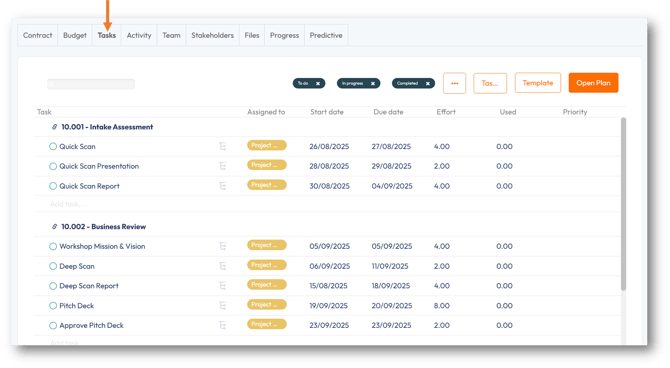This screenshot has height=368, width=670.
Task: Remove the To do filter chip
Action: tap(318, 83)
